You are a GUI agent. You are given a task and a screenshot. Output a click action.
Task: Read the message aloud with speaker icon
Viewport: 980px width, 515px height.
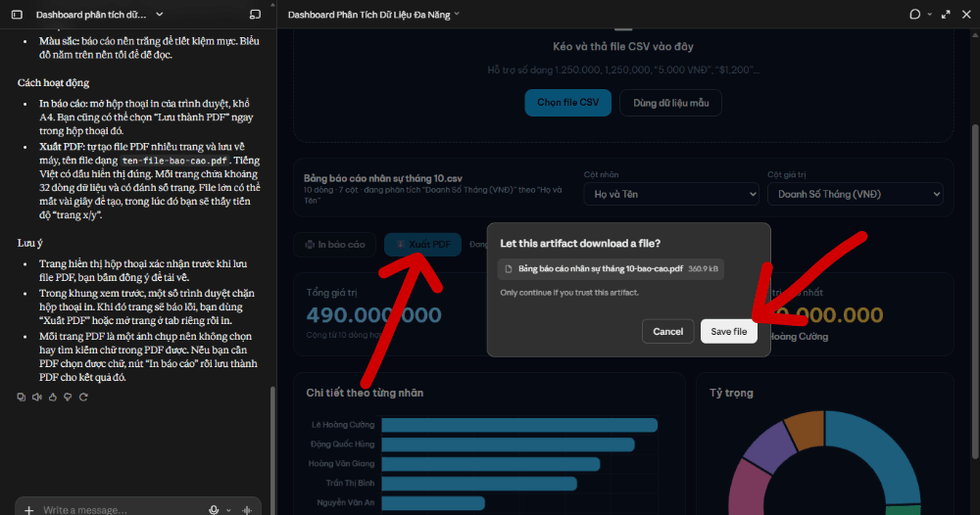tap(37, 397)
